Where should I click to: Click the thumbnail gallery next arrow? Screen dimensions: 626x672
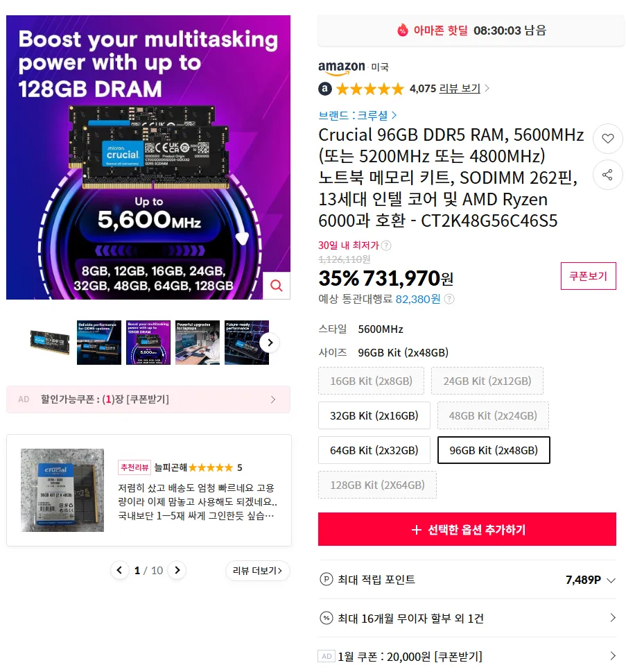[x=270, y=343]
